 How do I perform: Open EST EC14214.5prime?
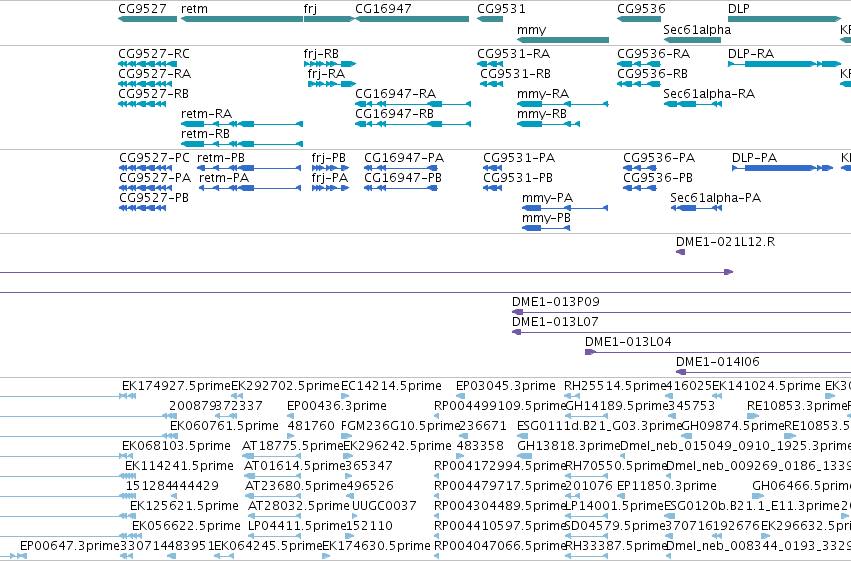(x=391, y=386)
